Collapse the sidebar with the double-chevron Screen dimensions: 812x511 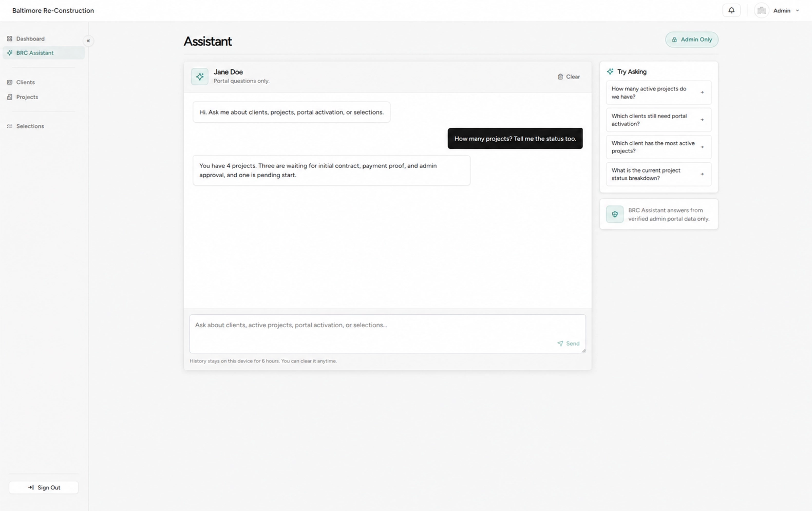click(x=88, y=41)
